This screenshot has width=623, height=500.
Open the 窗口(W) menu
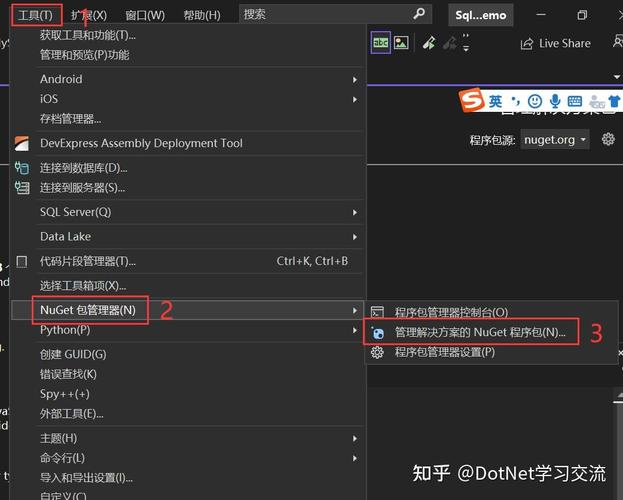coord(145,15)
